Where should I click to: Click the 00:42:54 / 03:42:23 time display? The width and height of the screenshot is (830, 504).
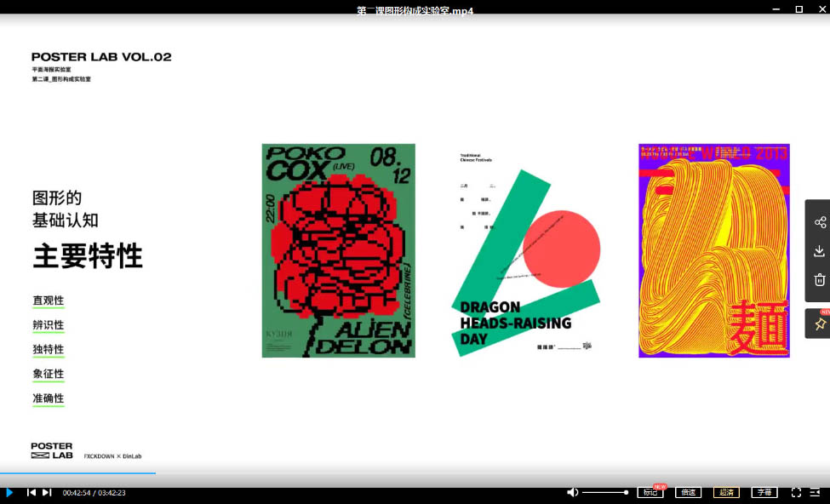94,492
